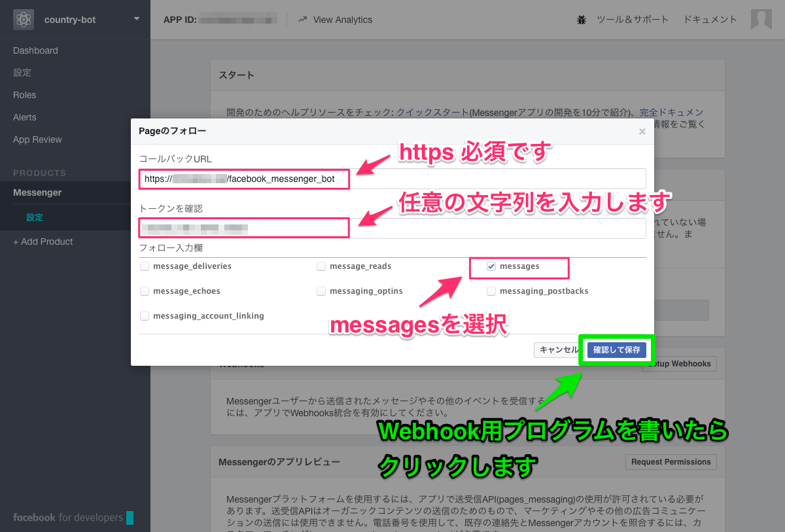
Task: Check messaging_postbacks option
Action: click(491, 291)
